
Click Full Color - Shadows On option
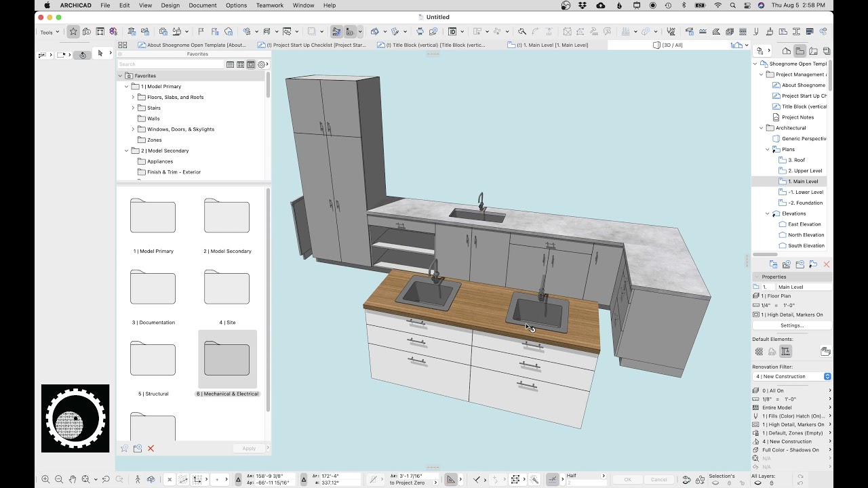[791, 450]
